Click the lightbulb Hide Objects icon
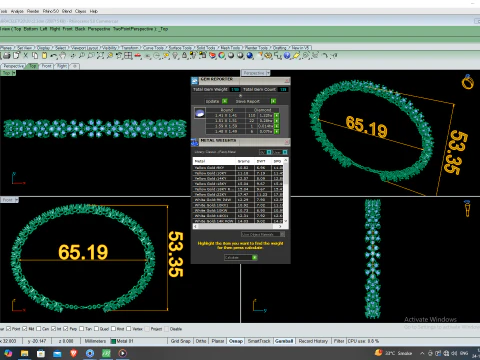This screenshot has width=480, height=360. pyautogui.click(x=175, y=56)
